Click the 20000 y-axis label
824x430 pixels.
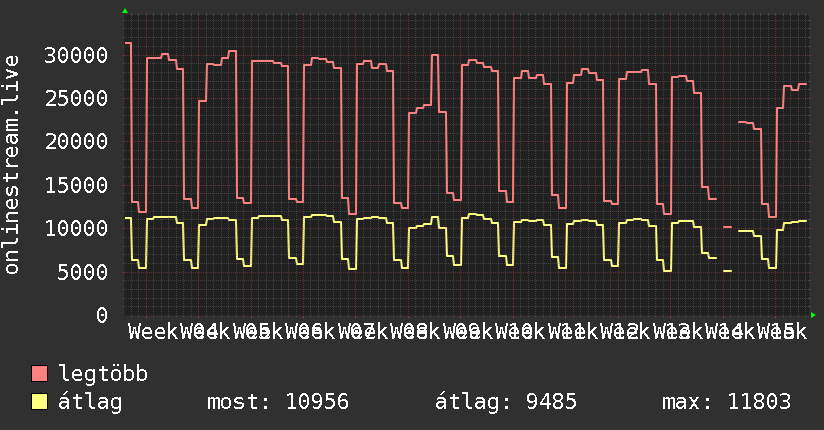[76, 141]
